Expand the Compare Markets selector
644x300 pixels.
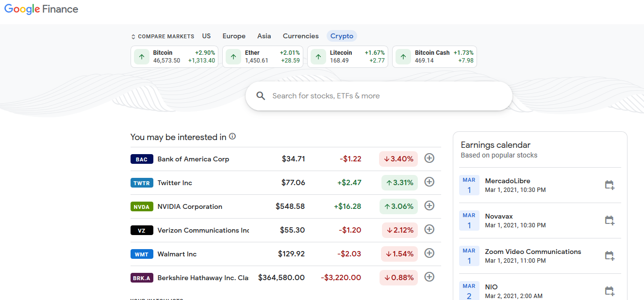point(163,36)
